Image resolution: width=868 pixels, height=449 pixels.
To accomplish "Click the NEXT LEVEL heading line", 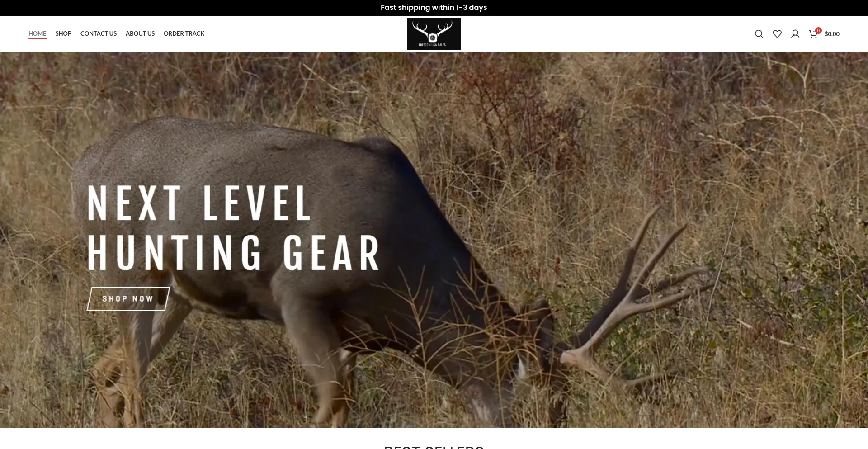I will (199, 203).
